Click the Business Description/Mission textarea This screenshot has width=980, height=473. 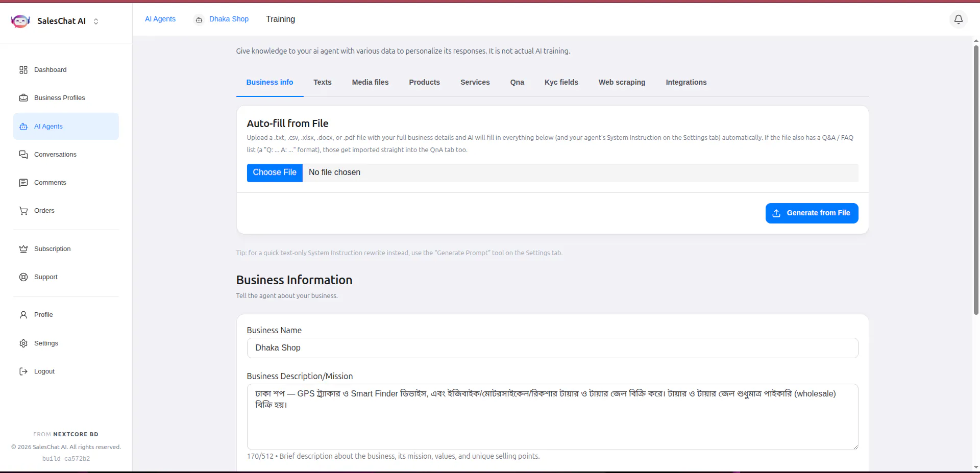552,417
